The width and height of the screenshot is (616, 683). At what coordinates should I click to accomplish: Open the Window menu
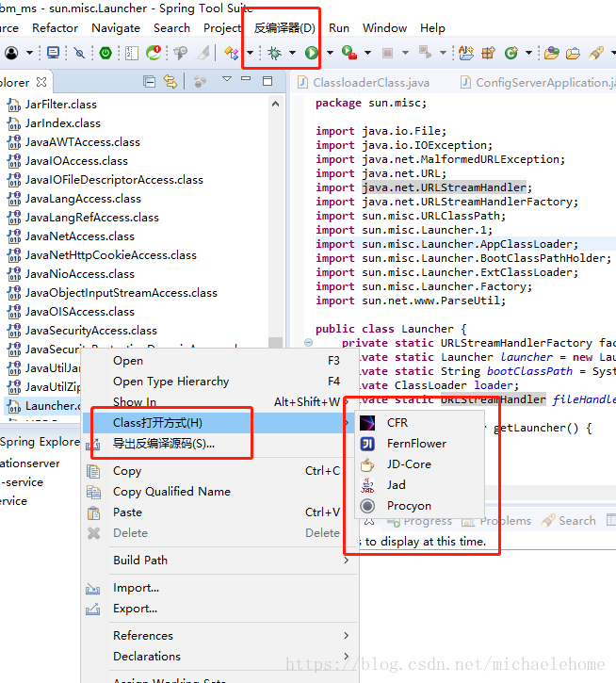click(384, 28)
